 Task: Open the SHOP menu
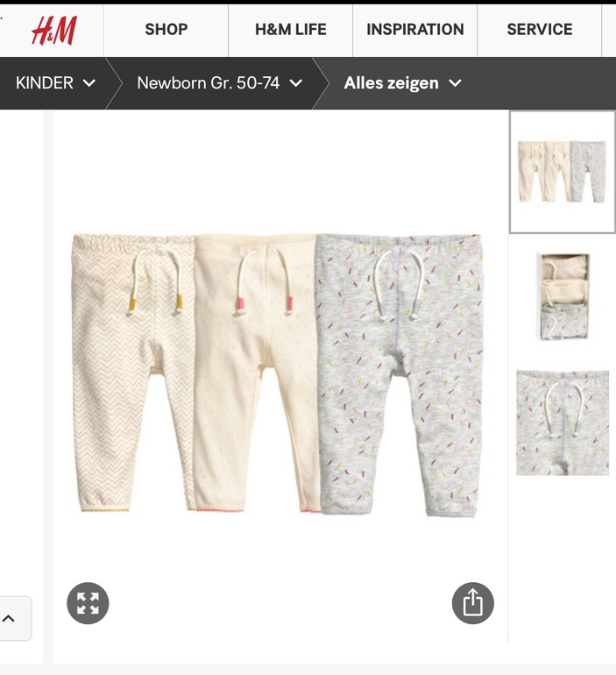(166, 30)
